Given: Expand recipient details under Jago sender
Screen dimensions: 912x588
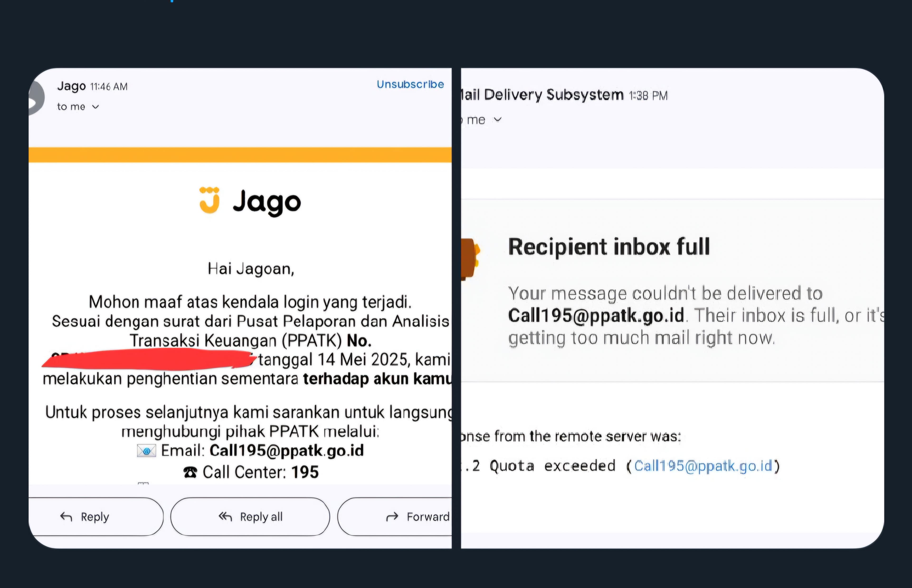Looking at the screenshot, I should tap(95, 107).
